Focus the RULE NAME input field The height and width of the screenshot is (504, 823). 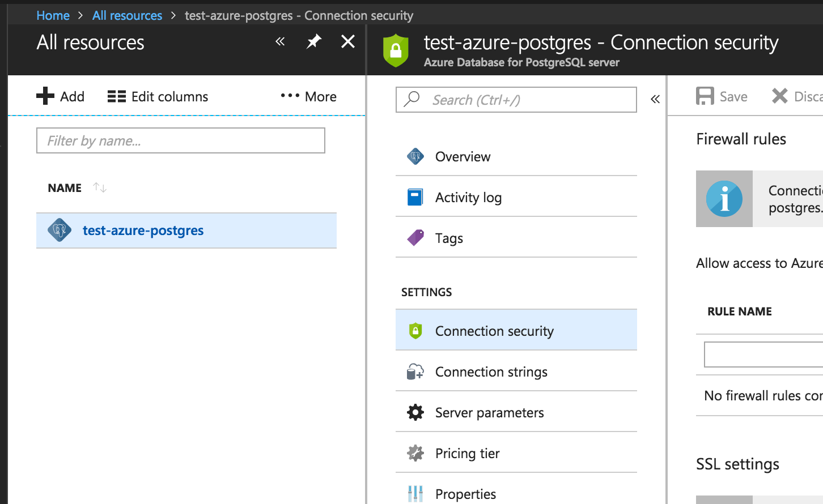coord(763,354)
